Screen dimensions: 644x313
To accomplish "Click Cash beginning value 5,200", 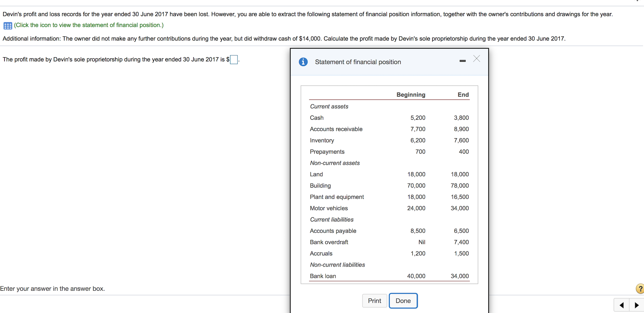I will point(418,118).
